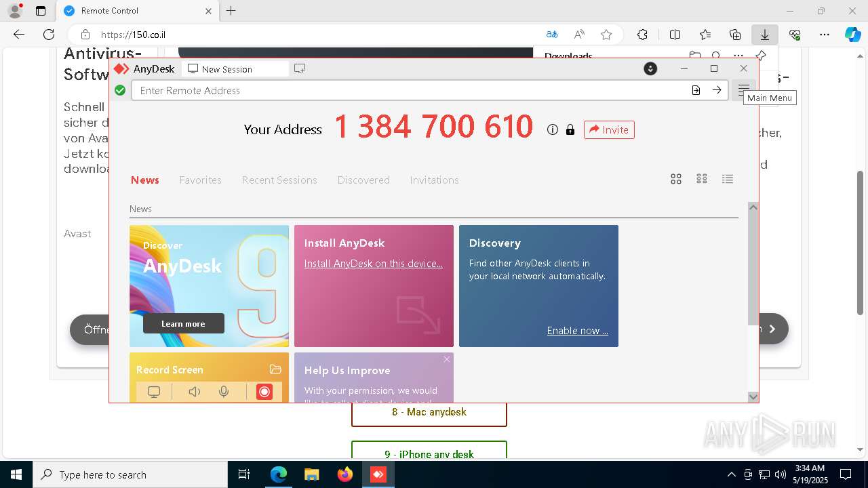
Task: Click Enable now link in Discovery
Action: click(x=578, y=331)
